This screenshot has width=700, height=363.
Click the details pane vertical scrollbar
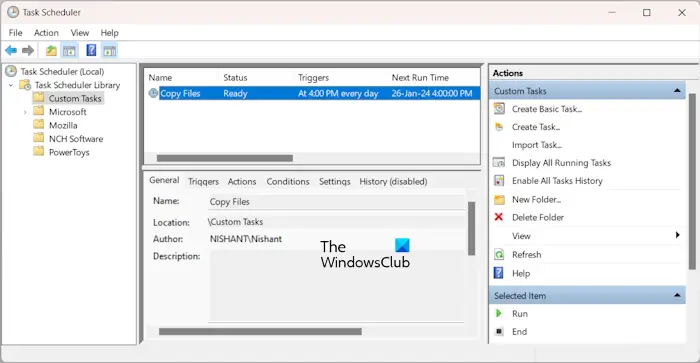click(x=471, y=228)
